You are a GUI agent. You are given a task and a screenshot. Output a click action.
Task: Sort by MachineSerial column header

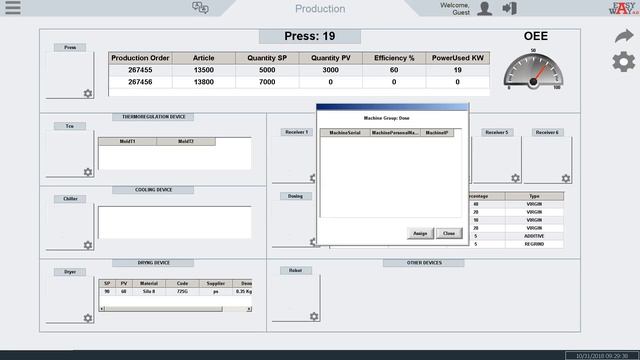point(345,133)
